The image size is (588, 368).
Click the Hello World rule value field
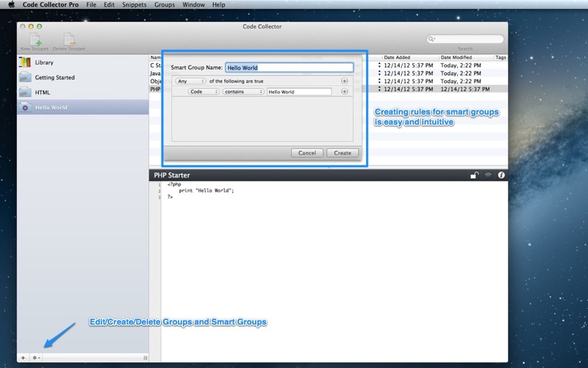(x=299, y=91)
